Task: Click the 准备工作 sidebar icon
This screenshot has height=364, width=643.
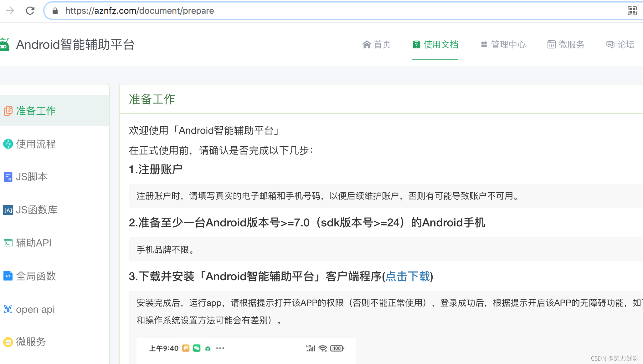Action: (x=8, y=111)
